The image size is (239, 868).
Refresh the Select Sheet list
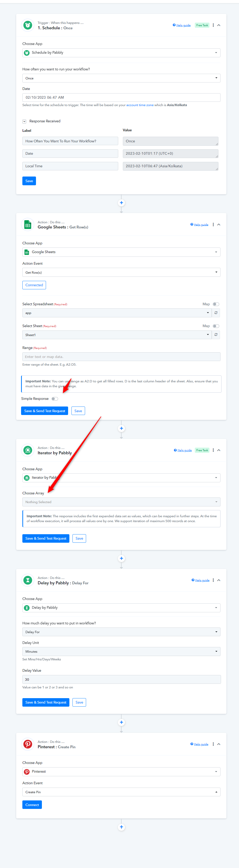click(x=216, y=335)
